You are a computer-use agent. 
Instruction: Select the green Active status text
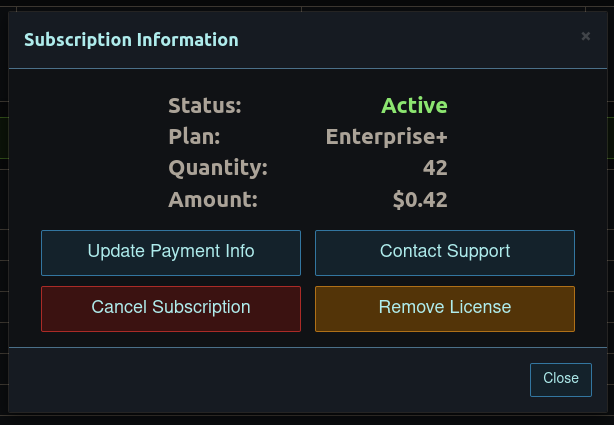click(414, 106)
